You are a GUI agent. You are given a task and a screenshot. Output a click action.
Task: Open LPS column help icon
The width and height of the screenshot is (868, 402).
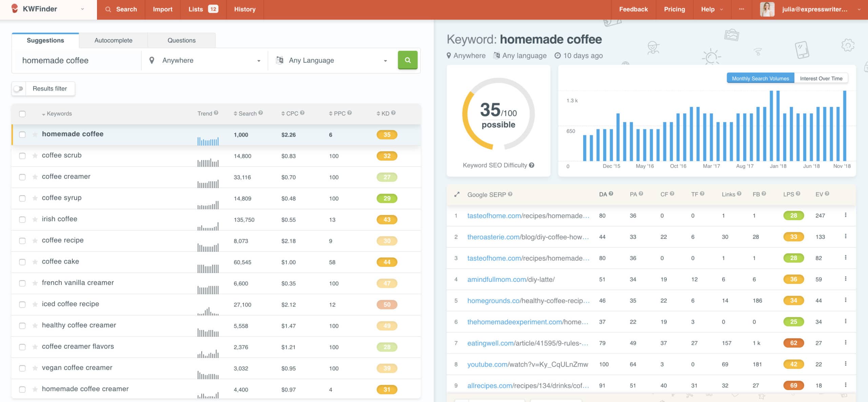coord(798,194)
